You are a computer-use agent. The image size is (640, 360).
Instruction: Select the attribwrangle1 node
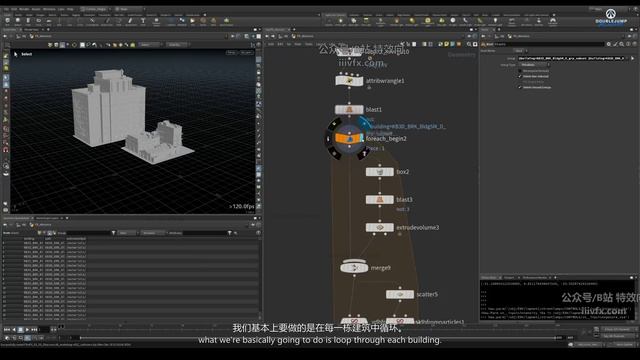[349, 81]
